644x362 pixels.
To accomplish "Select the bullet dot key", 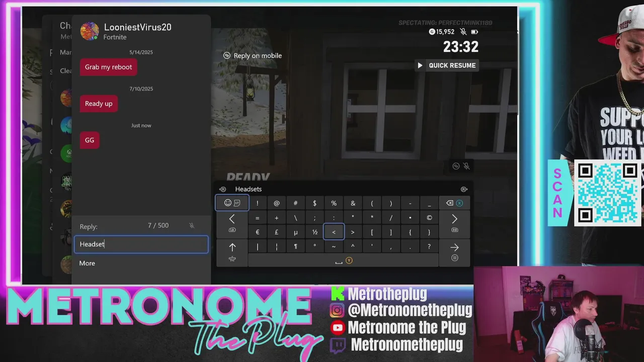I will 410,218.
